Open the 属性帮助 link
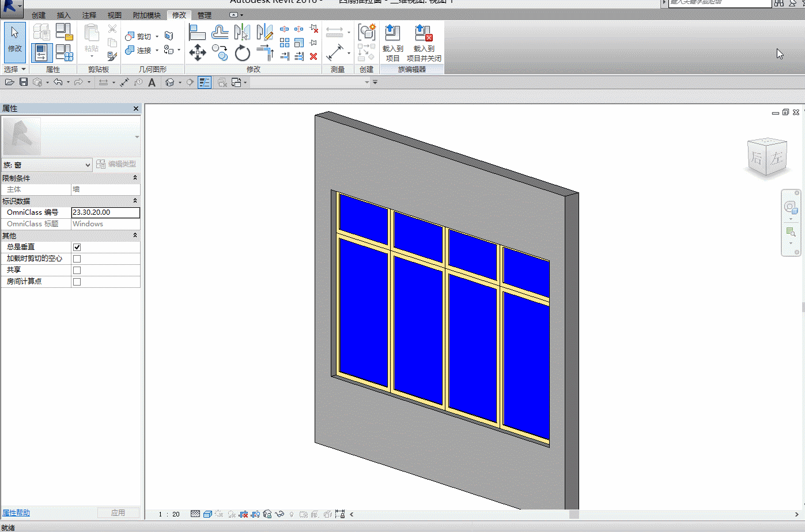The image size is (805, 532). click(16, 512)
